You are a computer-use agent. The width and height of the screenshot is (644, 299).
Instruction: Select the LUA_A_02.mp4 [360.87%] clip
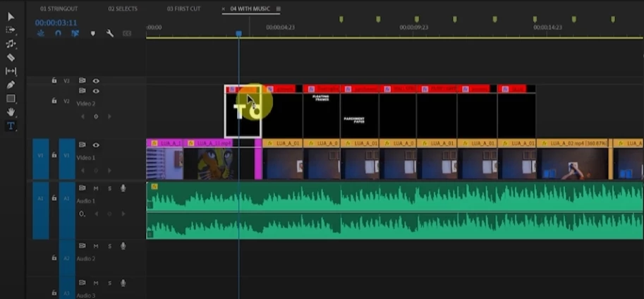tap(573, 159)
